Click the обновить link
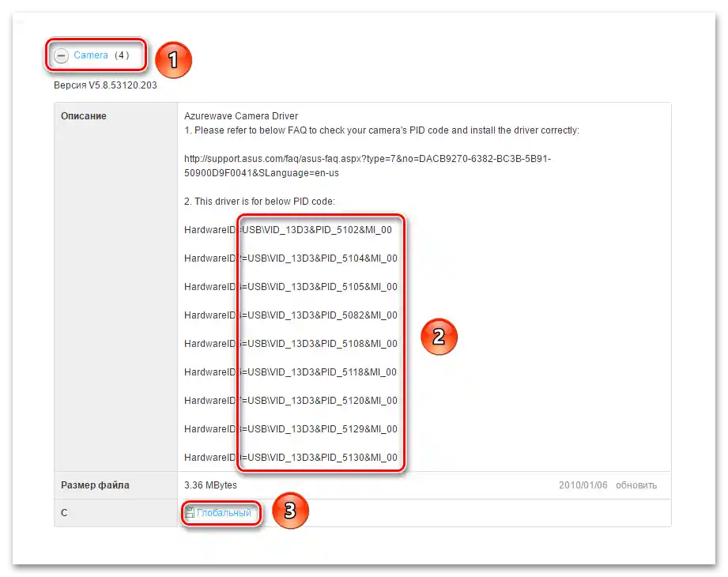Screen dimensions: 728x577 pyautogui.click(x=636, y=485)
